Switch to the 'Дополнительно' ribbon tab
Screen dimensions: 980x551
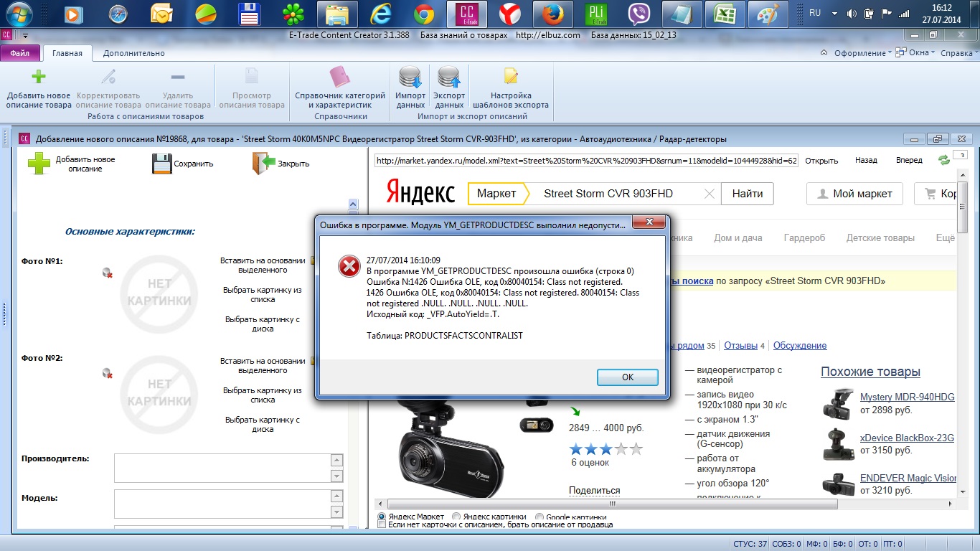point(134,53)
